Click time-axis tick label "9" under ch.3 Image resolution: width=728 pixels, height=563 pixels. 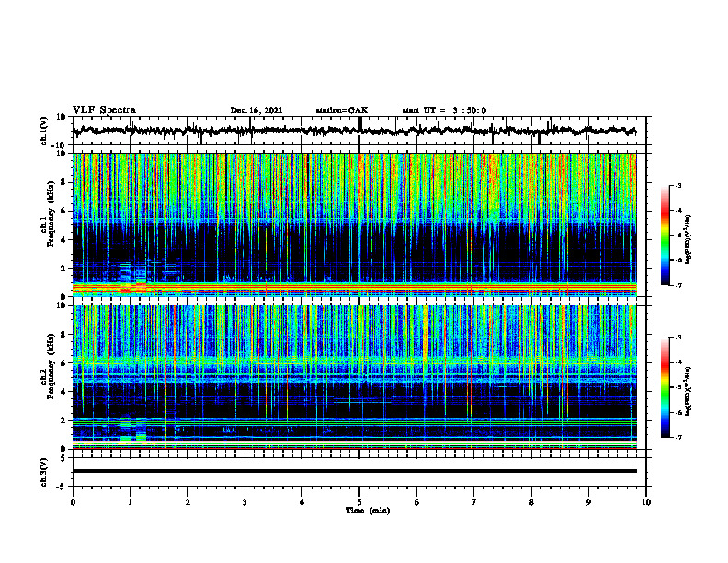588,502
